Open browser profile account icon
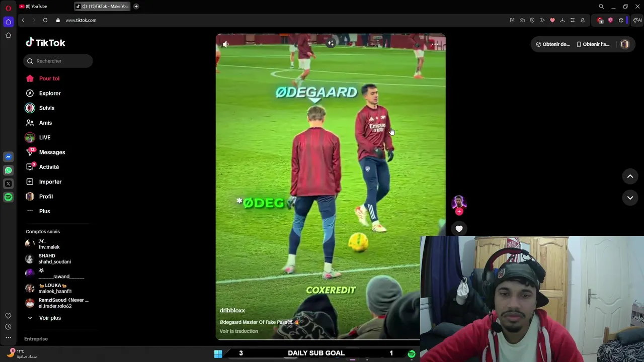The width and height of the screenshot is (644, 362). pos(583,20)
